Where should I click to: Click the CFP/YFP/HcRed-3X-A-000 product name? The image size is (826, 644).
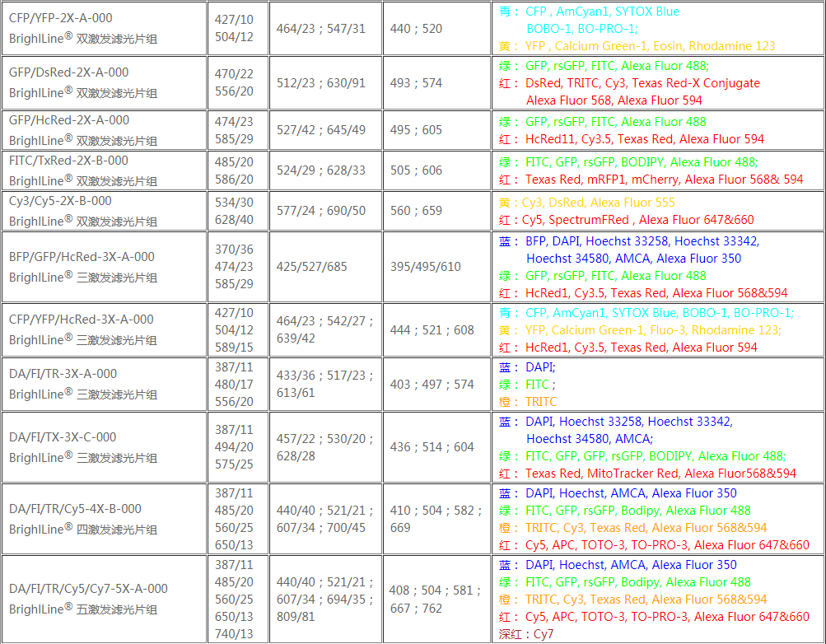(x=82, y=320)
